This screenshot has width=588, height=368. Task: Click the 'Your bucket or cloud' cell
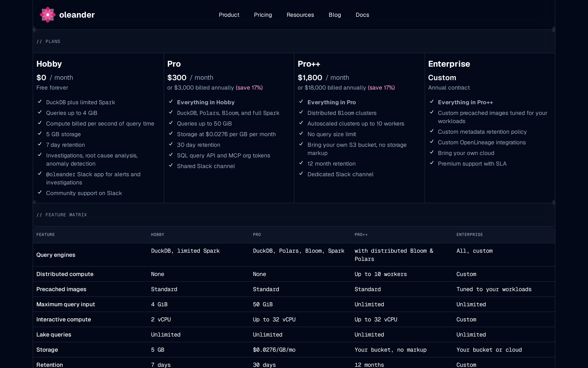click(489, 350)
